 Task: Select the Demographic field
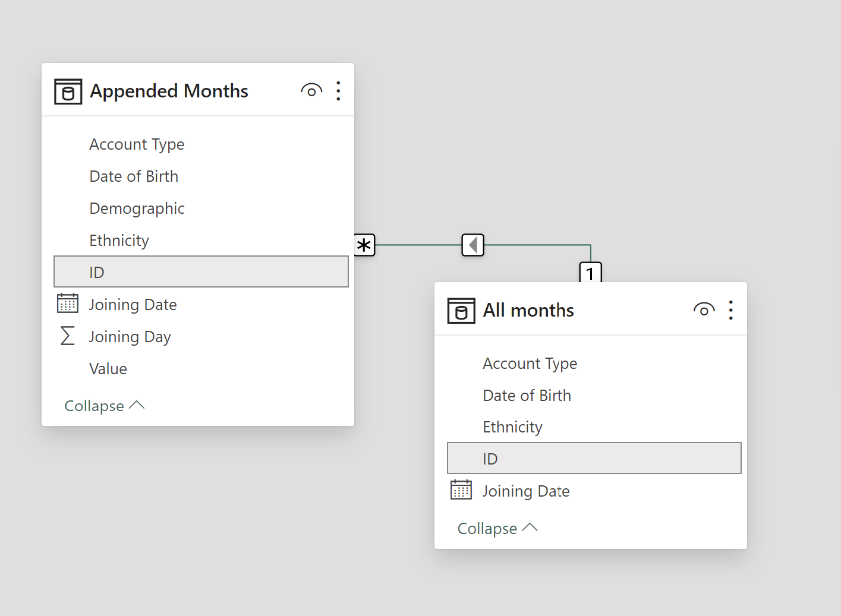tap(137, 209)
